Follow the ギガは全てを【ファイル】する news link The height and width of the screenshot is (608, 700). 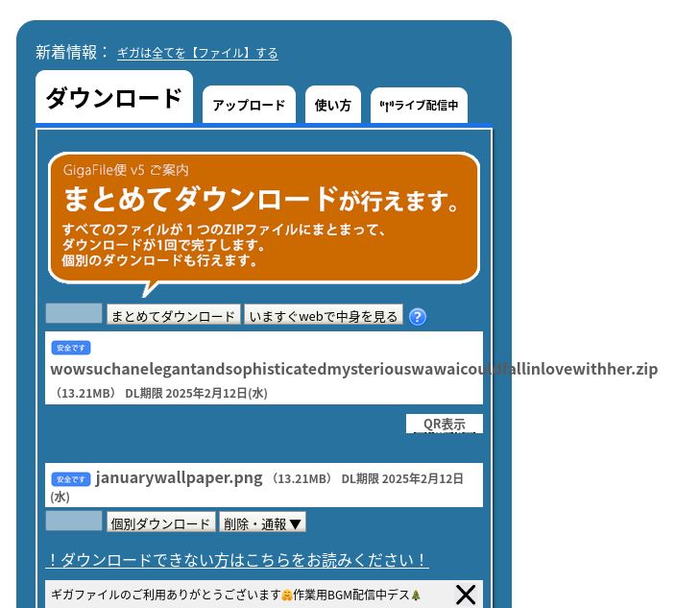tap(197, 53)
